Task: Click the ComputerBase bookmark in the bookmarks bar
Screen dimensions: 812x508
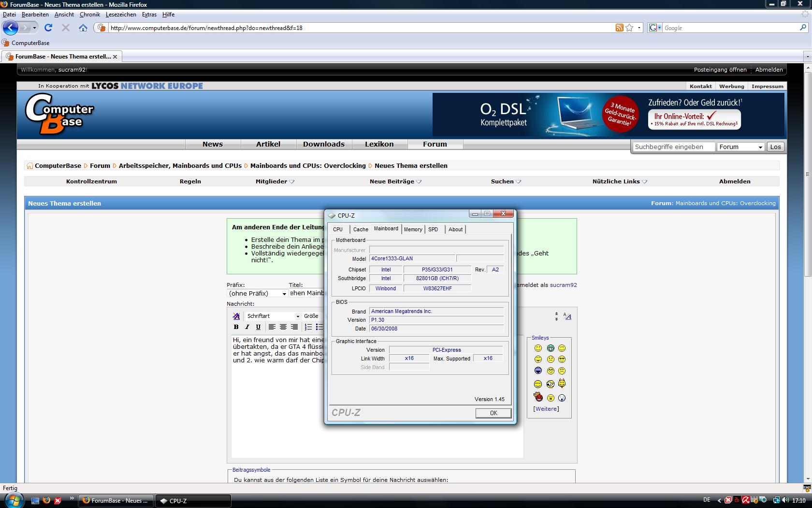Action: point(26,43)
